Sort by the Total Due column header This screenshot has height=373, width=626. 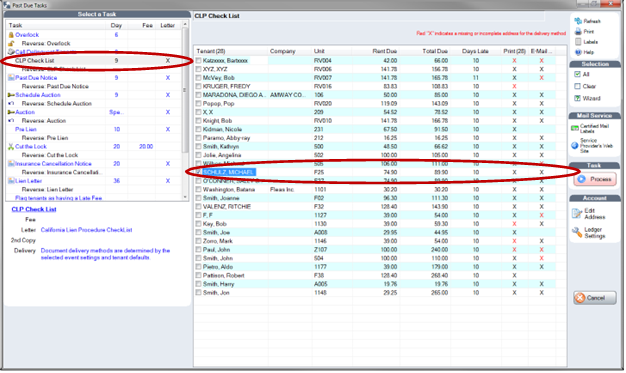(x=425, y=51)
